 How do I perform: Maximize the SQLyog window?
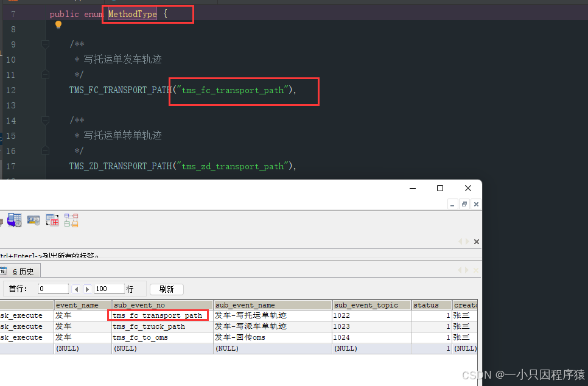(x=440, y=188)
